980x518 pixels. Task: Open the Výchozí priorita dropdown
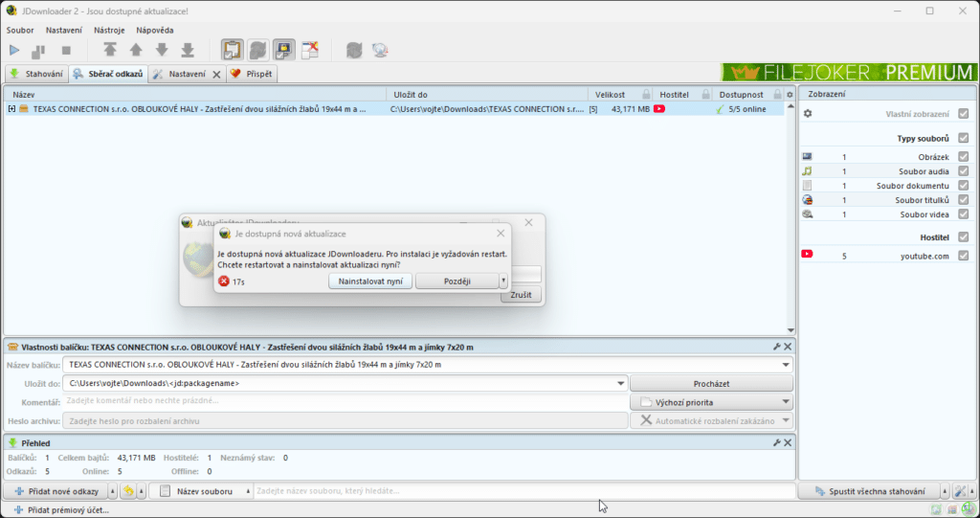[712, 402]
